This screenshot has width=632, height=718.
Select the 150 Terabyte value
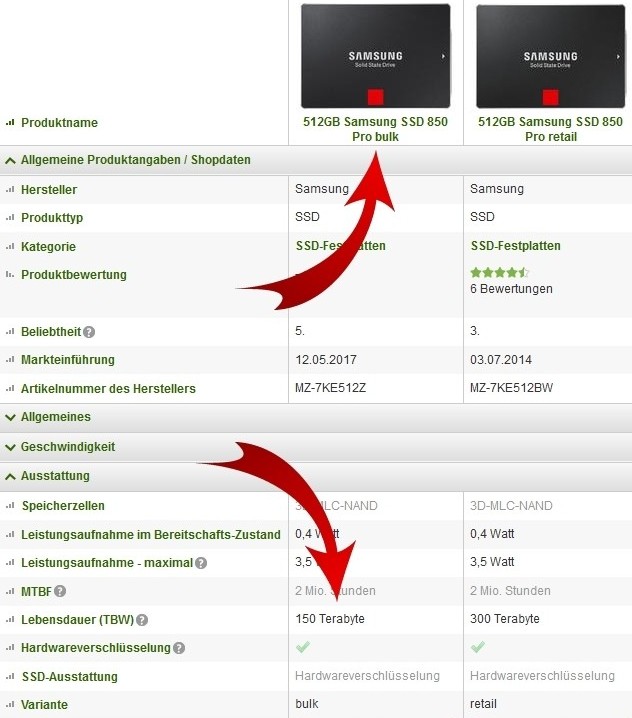coord(330,619)
